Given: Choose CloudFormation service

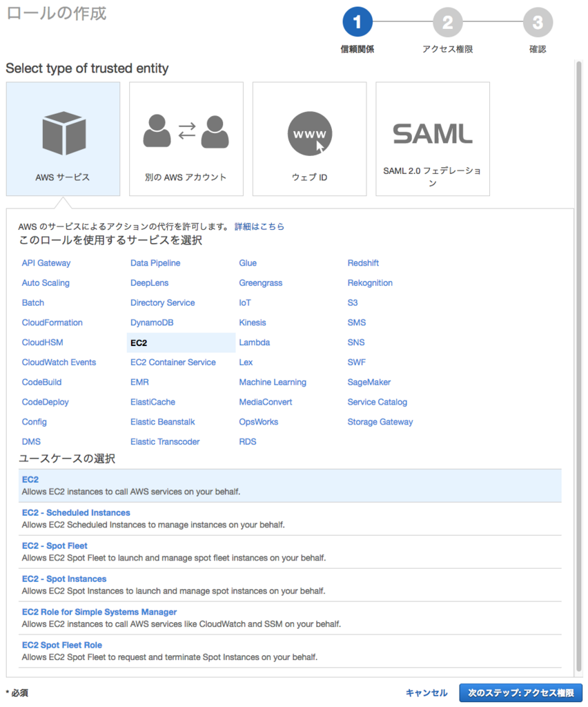Looking at the screenshot, I should coord(52,322).
